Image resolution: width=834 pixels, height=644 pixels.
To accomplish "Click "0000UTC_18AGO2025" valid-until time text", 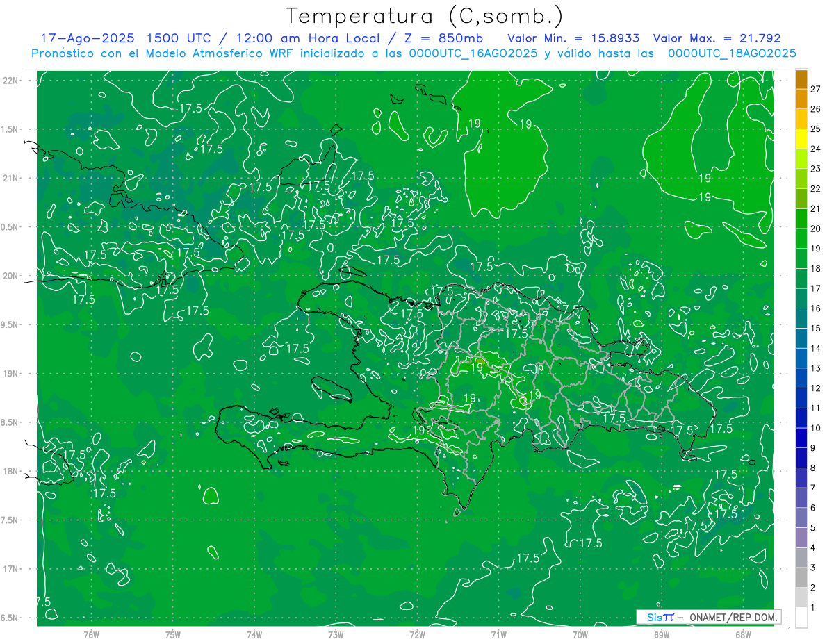I will click(732, 53).
